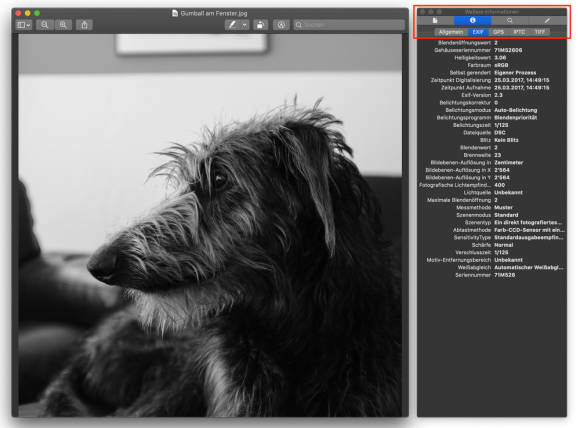The width and height of the screenshot is (580, 428).
Task: Open the keywords search inspector pane
Action: pyautogui.click(x=510, y=20)
